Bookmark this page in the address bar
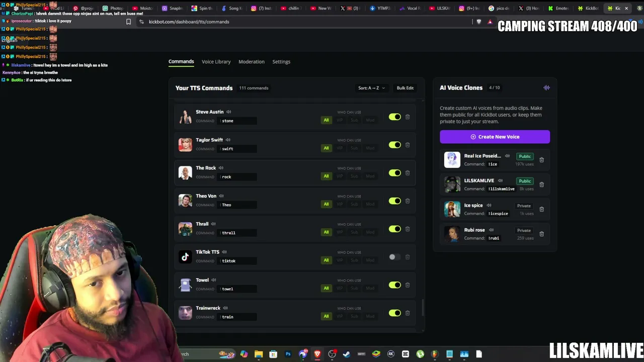This screenshot has height=362, width=644. click(128, 22)
